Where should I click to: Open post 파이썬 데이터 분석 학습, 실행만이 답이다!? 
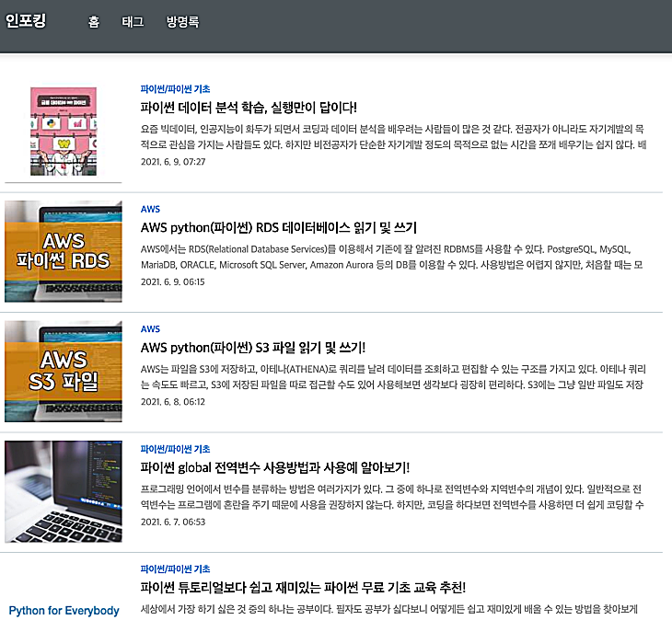(x=249, y=107)
